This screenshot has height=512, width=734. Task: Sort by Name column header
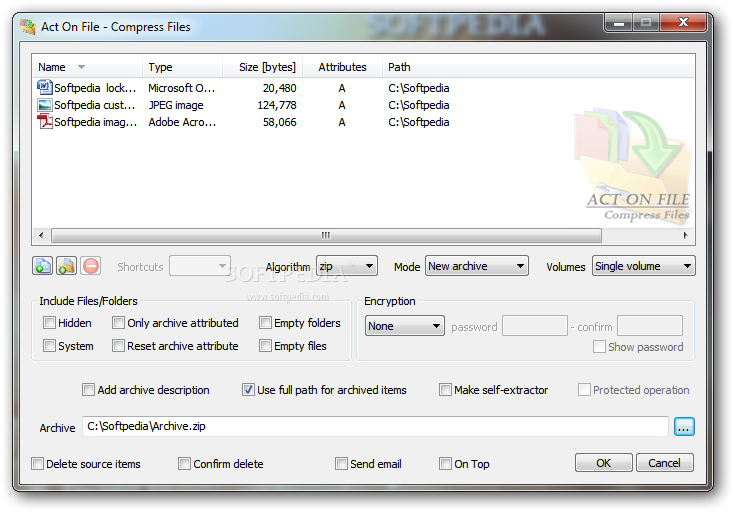(87, 67)
